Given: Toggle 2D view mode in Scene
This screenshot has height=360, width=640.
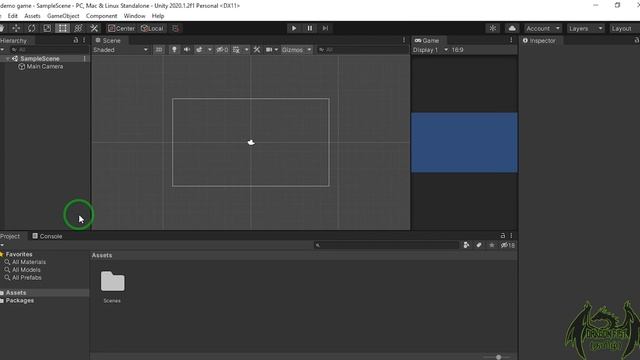Looking at the screenshot, I should (159, 50).
